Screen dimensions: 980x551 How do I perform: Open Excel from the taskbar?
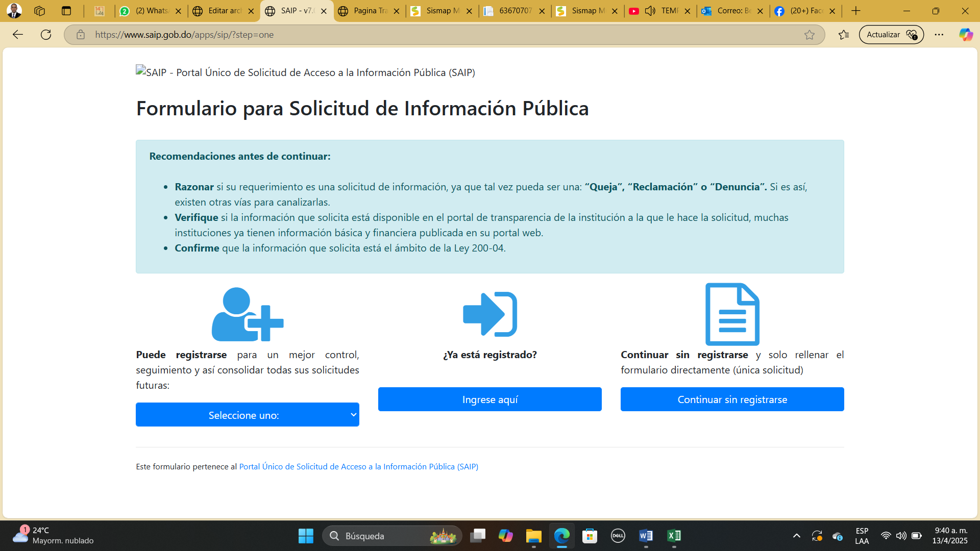coord(674,536)
